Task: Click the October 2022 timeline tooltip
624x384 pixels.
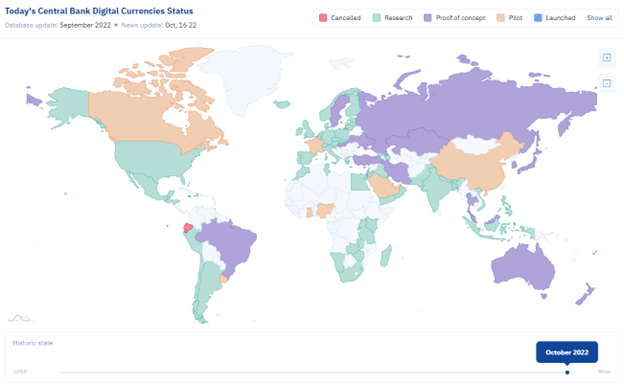Action: 567,352
